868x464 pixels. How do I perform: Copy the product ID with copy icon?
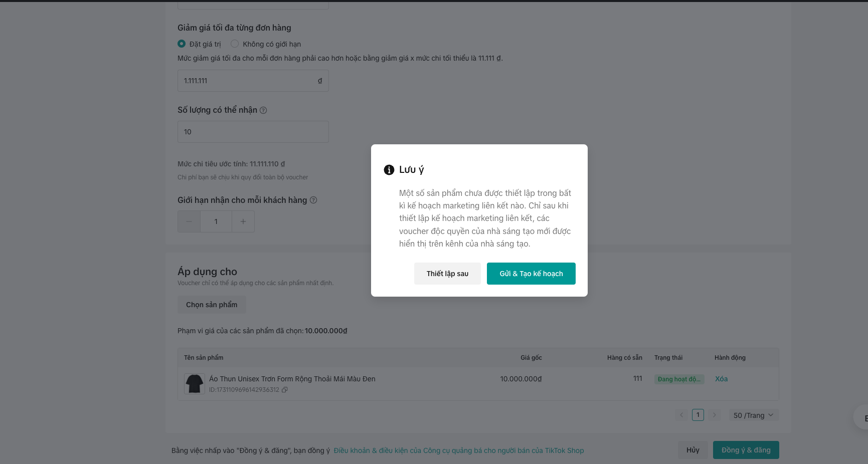click(285, 390)
